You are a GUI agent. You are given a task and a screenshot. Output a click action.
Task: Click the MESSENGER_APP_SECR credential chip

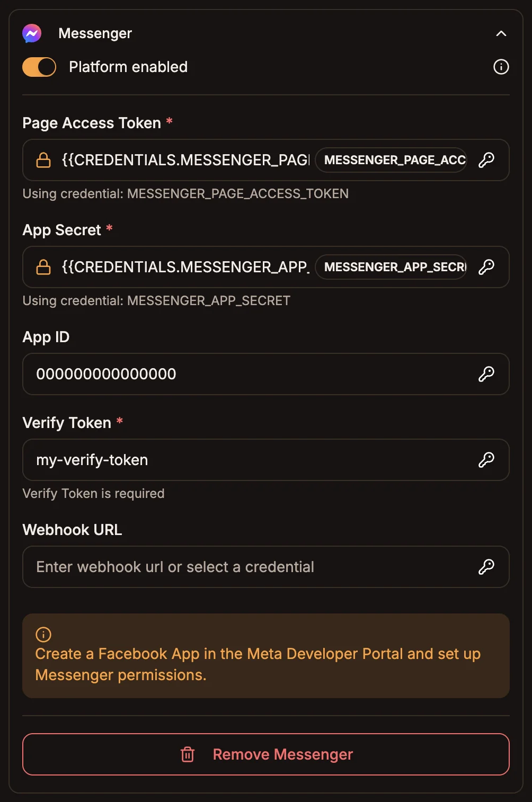(391, 267)
